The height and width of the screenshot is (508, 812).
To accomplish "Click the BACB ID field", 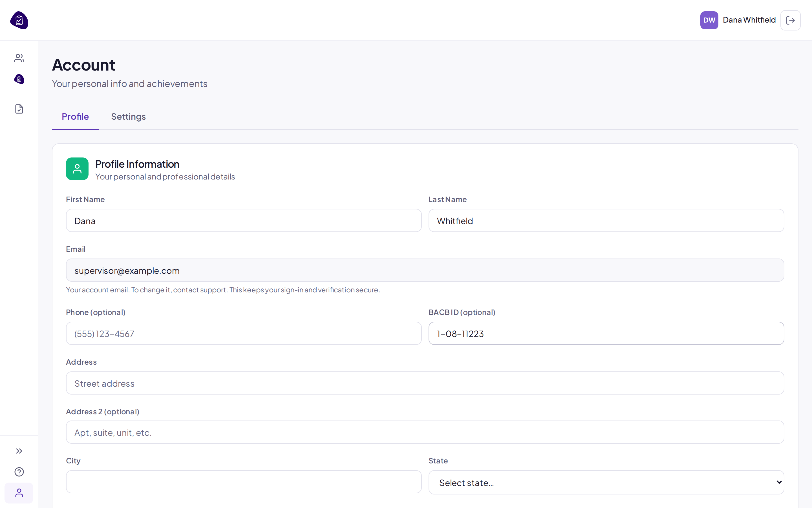I will point(606,333).
